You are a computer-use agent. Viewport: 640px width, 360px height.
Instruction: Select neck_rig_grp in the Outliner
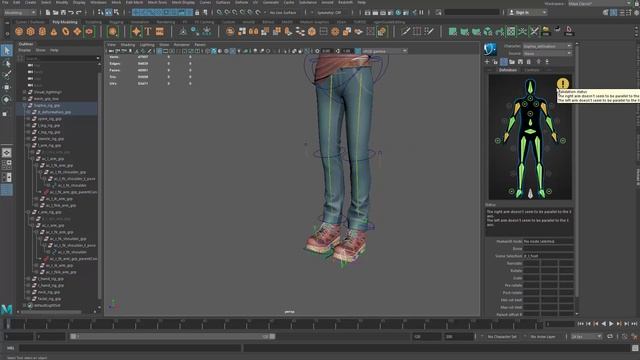[x=49, y=292]
